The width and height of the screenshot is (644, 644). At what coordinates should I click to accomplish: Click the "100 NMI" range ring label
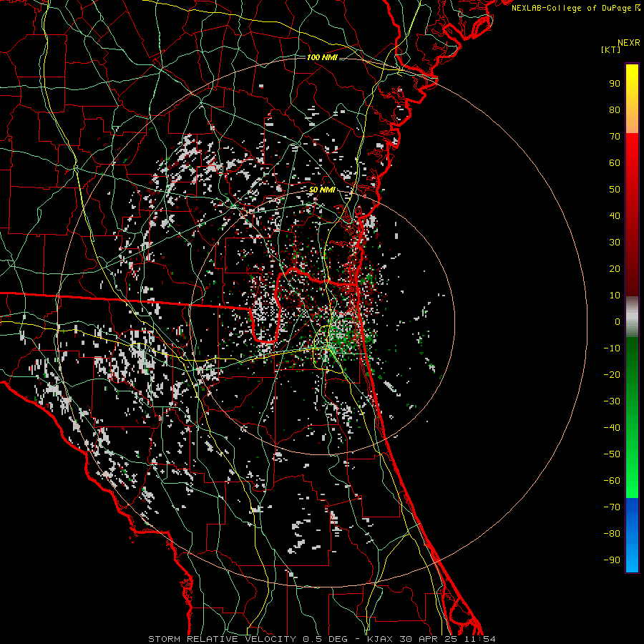(x=322, y=57)
